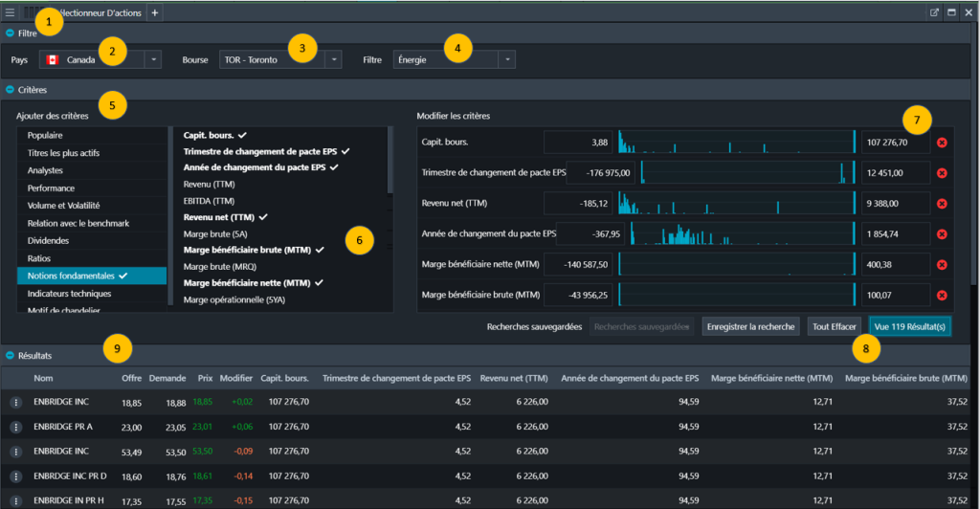Click Enregistrer la recherche button
This screenshot has width=980, height=509.
(x=750, y=326)
